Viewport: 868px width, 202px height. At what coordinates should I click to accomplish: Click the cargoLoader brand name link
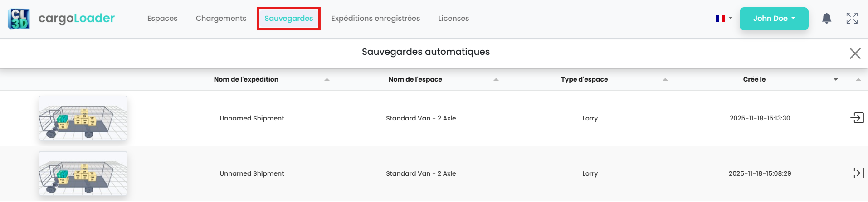[x=77, y=19]
